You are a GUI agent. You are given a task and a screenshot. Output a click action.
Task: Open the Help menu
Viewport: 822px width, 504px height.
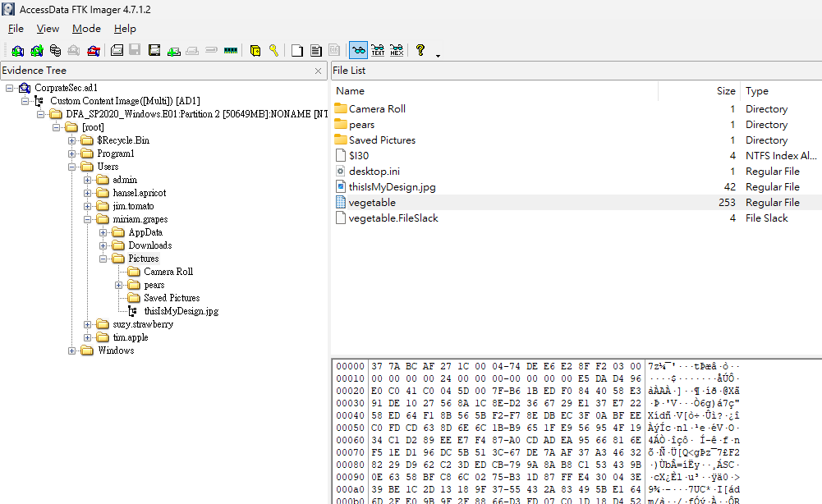pos(125,29)
